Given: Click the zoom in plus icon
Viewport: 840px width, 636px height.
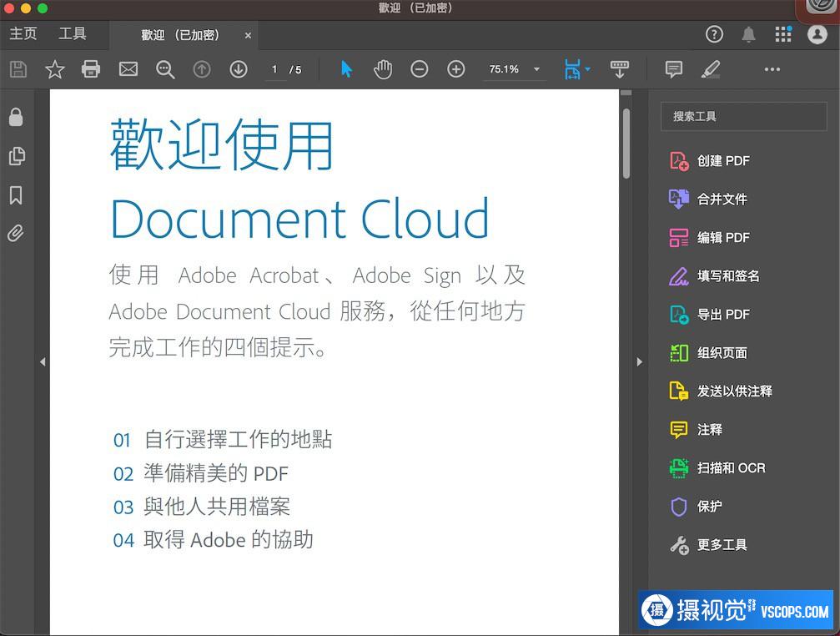Looking at the screenshot, I should [456, 69].
